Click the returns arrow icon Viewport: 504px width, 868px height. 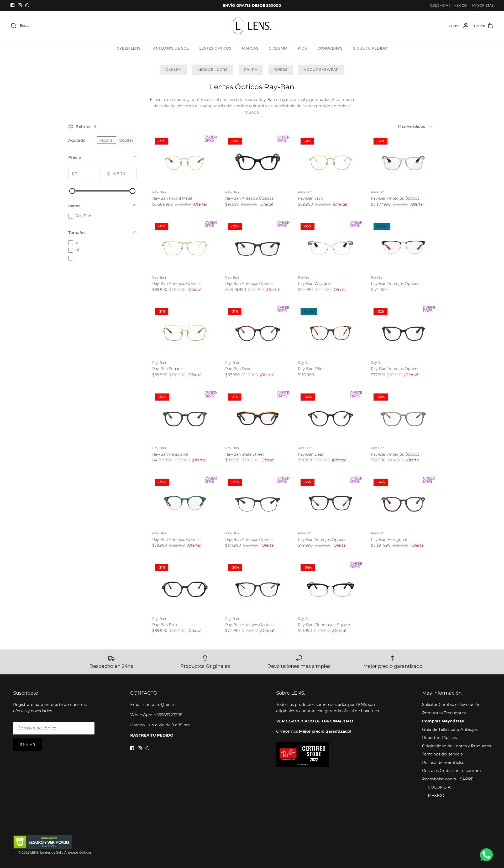[299, 658]
